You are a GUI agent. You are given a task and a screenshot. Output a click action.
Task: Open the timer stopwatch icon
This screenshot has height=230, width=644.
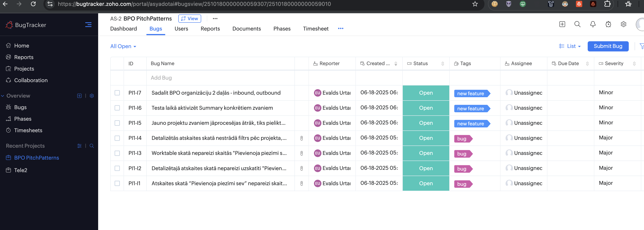608,24
